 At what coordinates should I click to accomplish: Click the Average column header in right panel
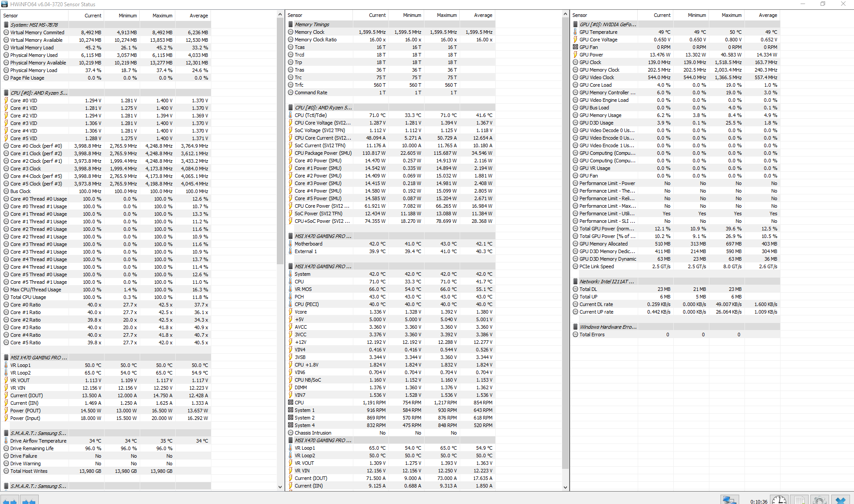point(762,15)
